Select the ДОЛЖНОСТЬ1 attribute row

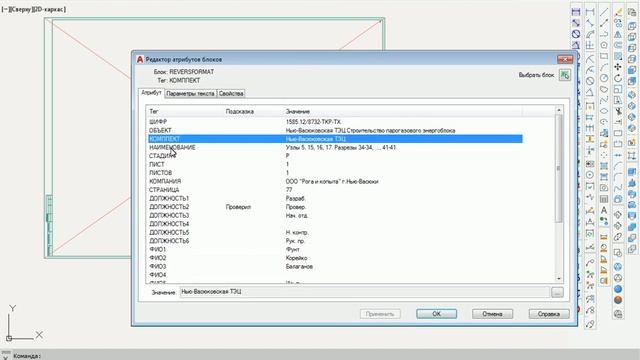pos(335,198)
